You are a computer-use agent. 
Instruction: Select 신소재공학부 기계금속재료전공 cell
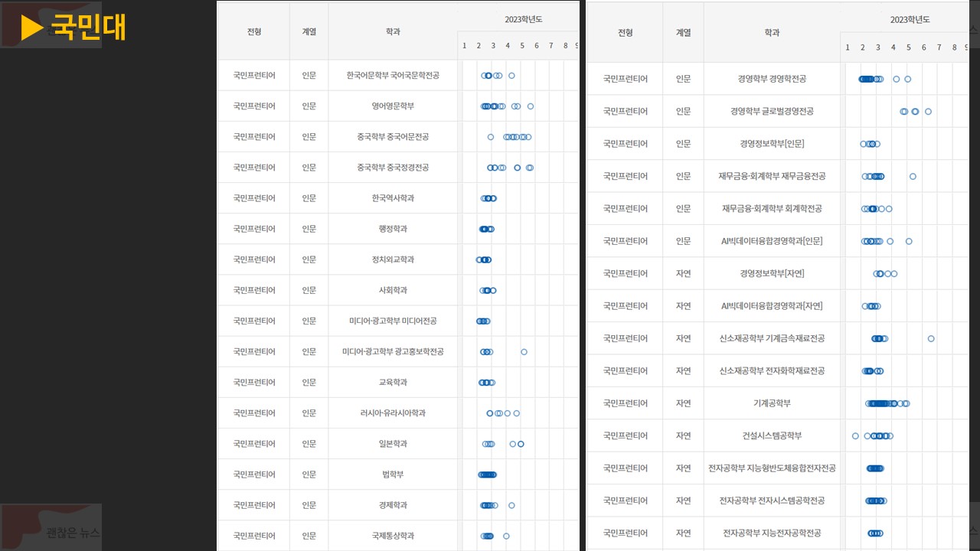[772, 338]
